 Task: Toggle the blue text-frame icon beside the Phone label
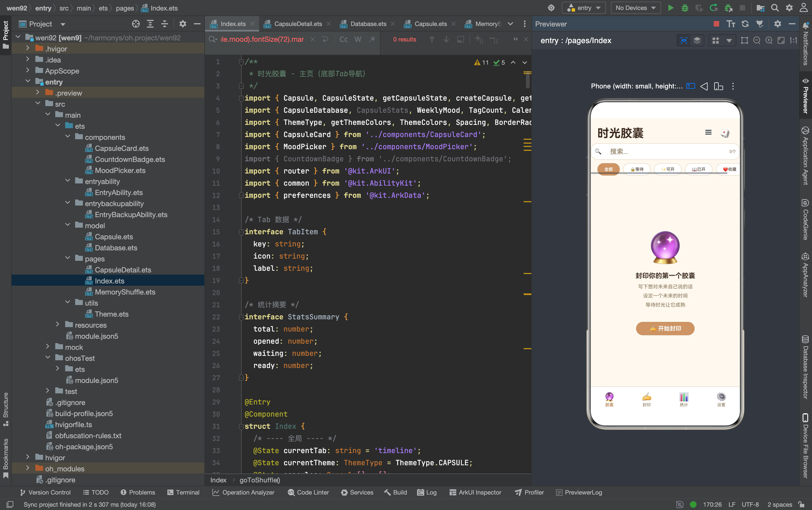[690, 86]
